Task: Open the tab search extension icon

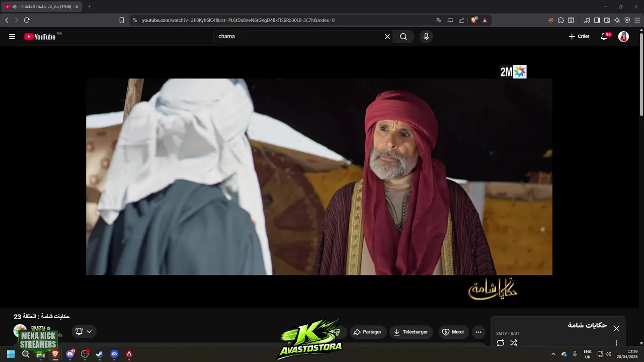Action: [571, 20]
